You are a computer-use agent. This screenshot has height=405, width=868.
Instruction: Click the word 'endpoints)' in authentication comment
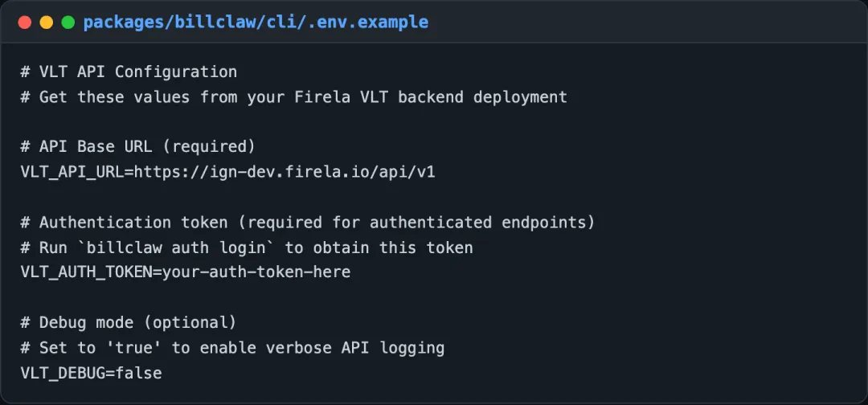tap(548, 223)
